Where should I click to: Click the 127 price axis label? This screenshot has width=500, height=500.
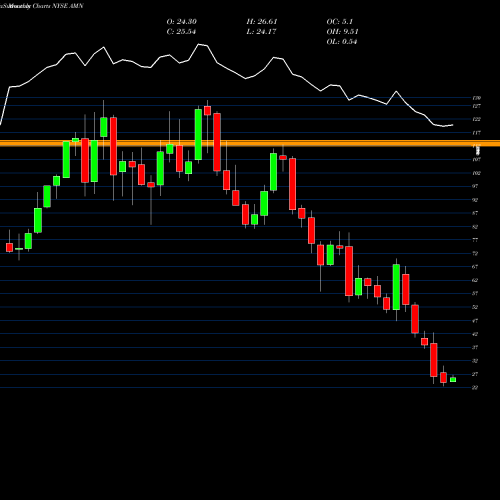[x=477, y=106]
